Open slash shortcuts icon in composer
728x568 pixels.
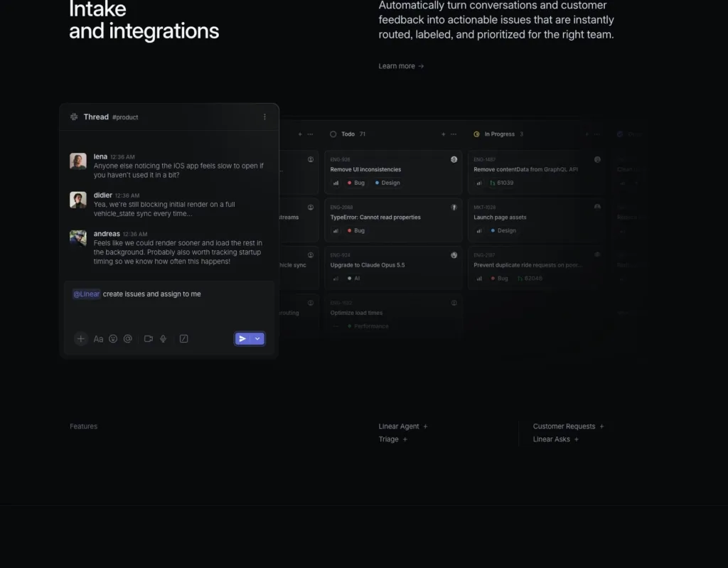(184, 339)
